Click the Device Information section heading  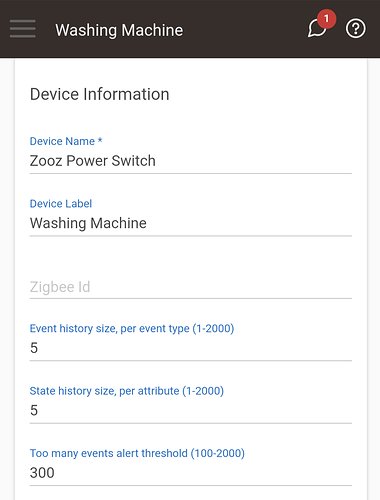point(100,94)
